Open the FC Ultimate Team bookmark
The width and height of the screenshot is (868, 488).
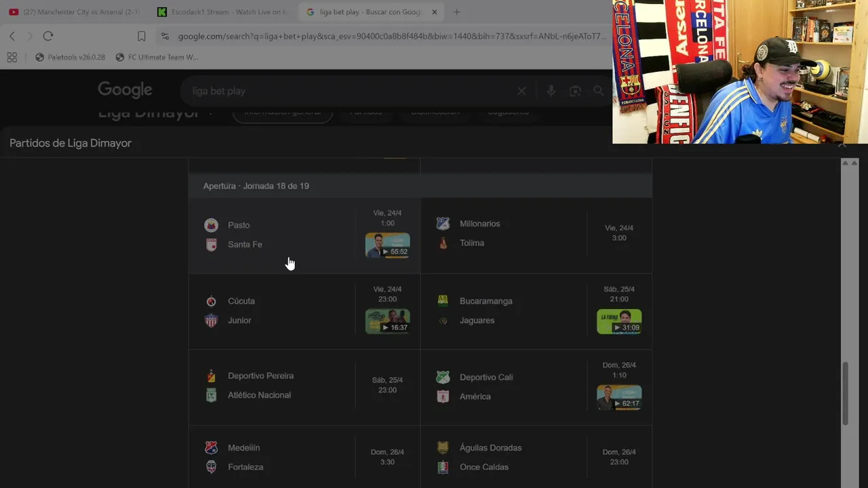coord(157,58)
